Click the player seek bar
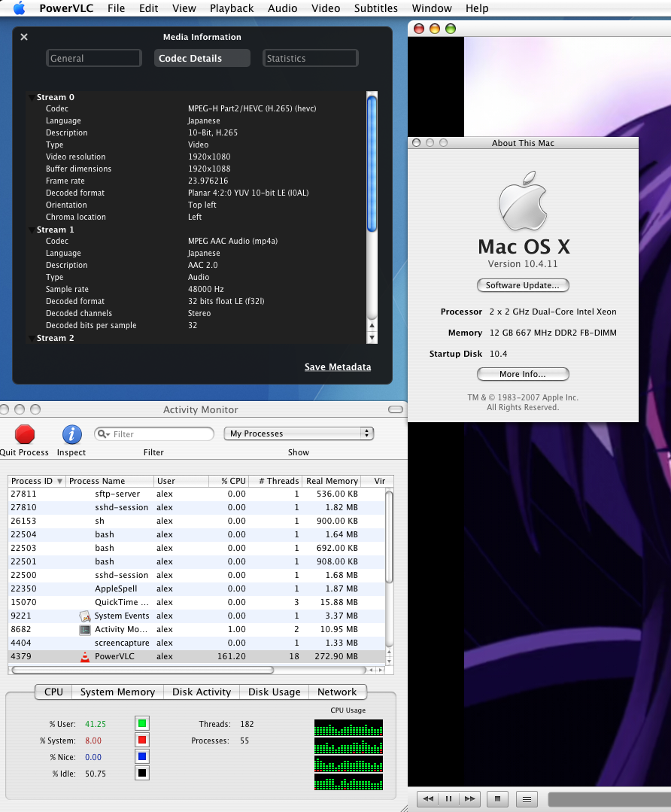Screen dimensions: 671x812 coord(609,799)
